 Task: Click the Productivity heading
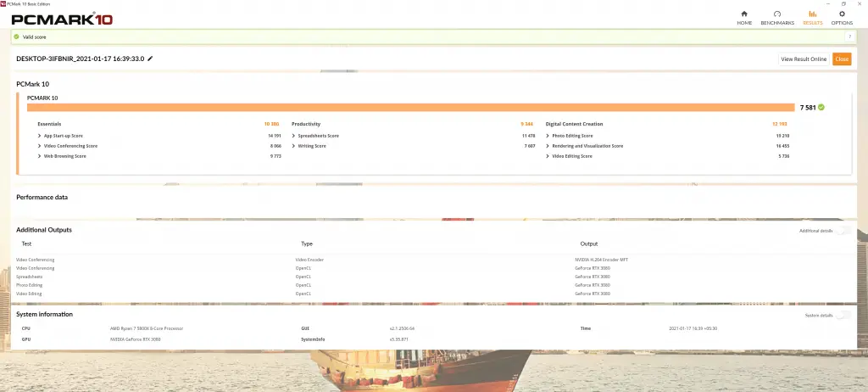306,124
